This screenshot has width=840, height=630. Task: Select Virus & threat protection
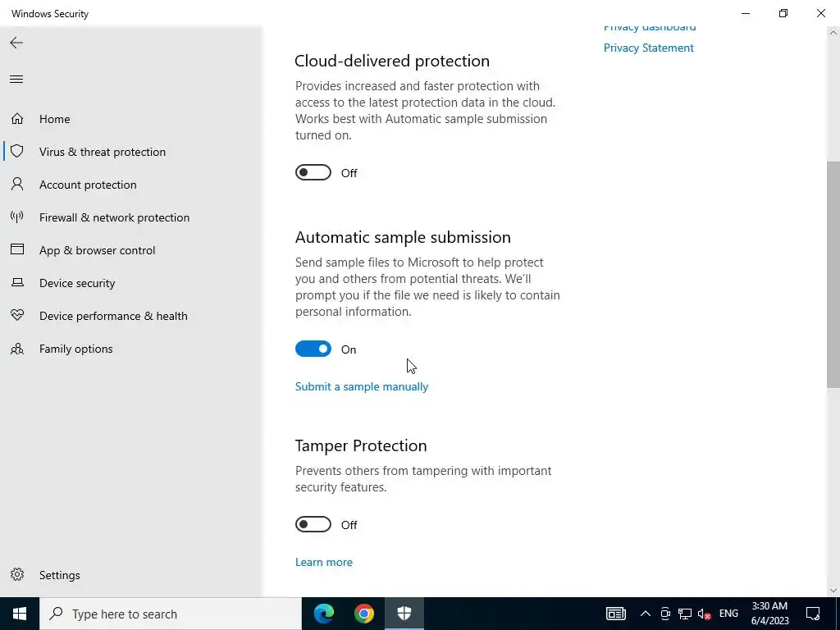(103, 152)
